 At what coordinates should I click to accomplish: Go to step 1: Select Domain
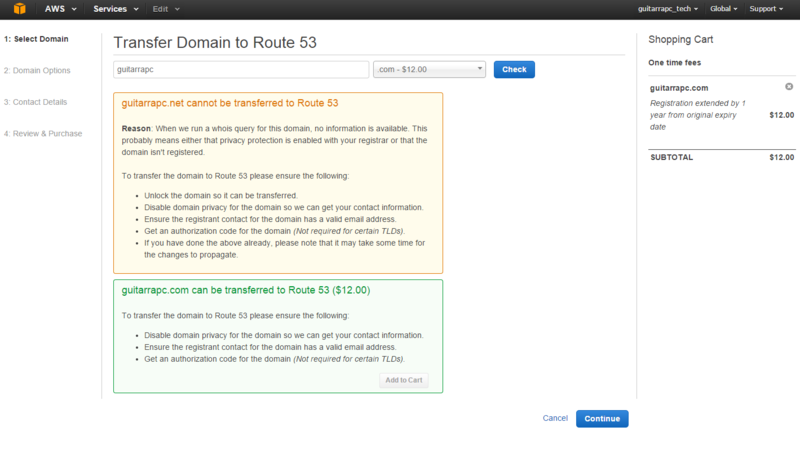[36, 39]
